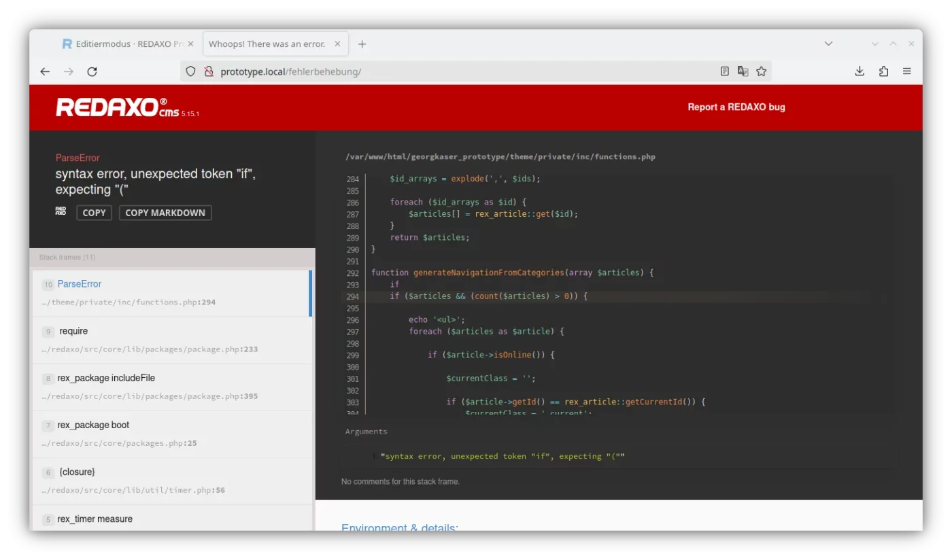Open tracking protection shield icon
Image resolution: width=952 pixels, height=560 pixels.
coord(191,71)
